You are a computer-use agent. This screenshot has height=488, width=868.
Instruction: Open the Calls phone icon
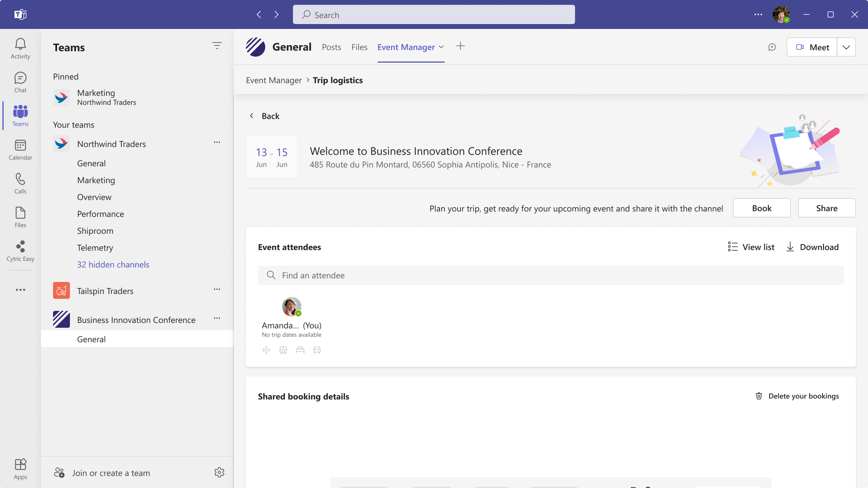(x=20, y=184)
